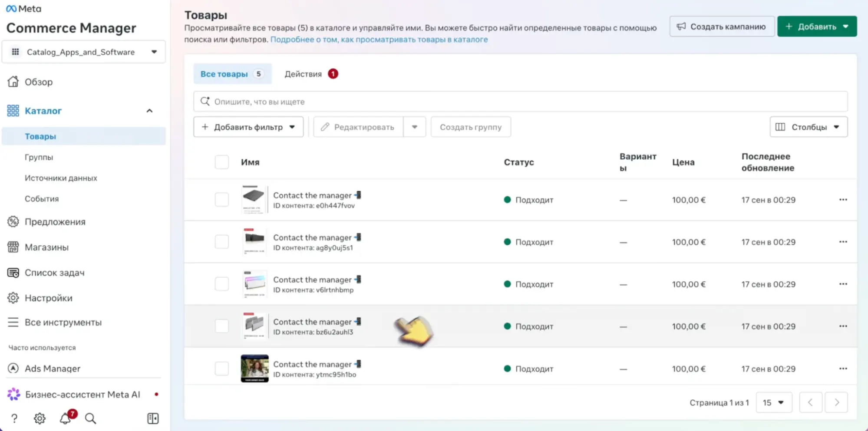The width and height of the screenshot is (868, 431).
Task: Click the Цена column header
Action: click(x=683, y=162)
